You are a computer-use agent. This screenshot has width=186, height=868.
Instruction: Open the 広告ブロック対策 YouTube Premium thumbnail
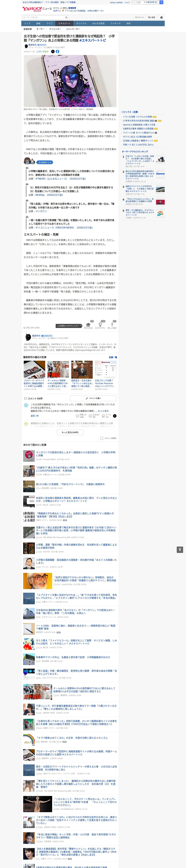[x=106, y=370]
